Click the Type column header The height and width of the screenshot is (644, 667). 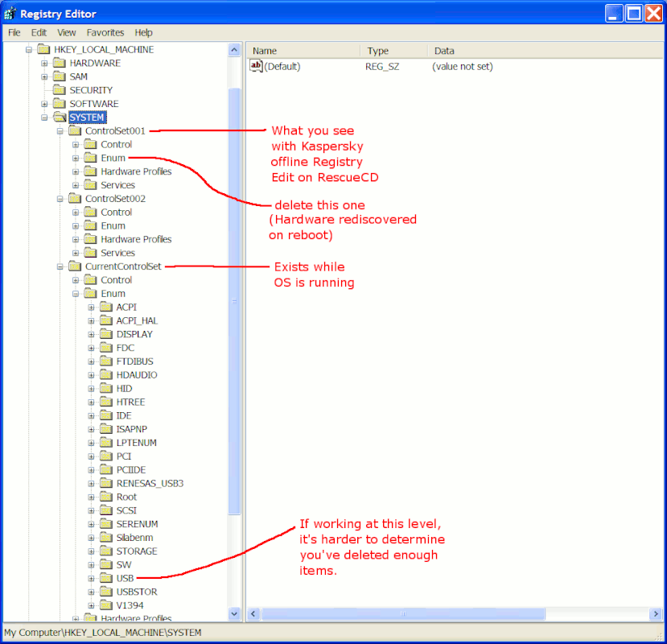point(394,51)
